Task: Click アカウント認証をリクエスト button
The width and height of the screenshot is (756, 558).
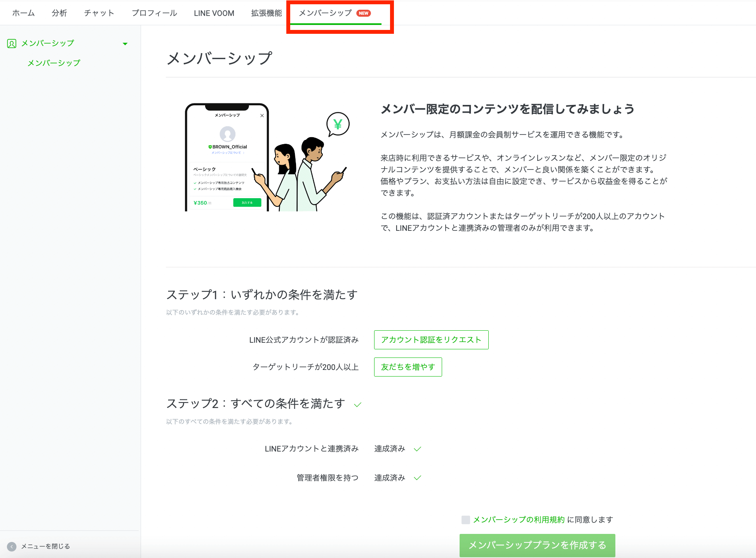Action: pos(431,340)
